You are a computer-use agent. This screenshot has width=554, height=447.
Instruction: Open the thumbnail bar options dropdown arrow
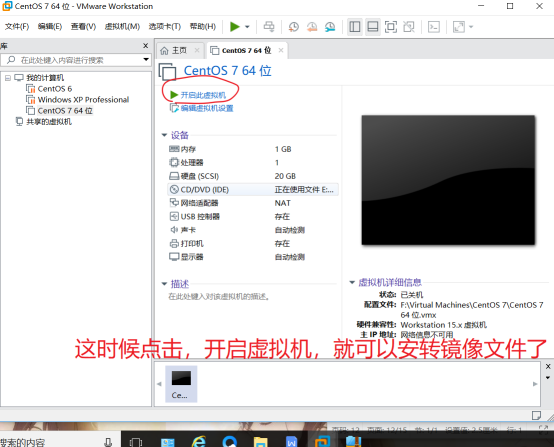pyautogui.click(x=548, y=378)
